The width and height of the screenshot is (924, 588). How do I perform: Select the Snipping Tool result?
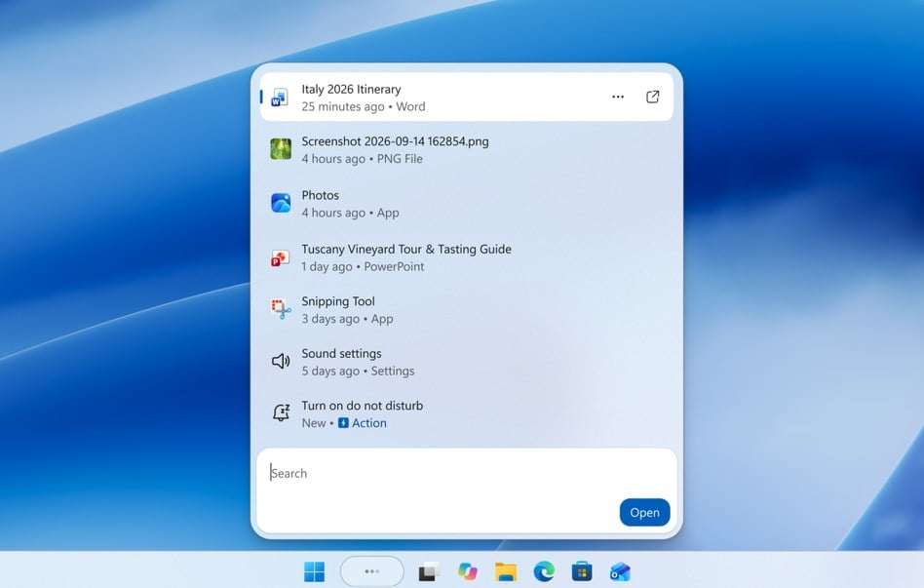click(x=467, y=310)
